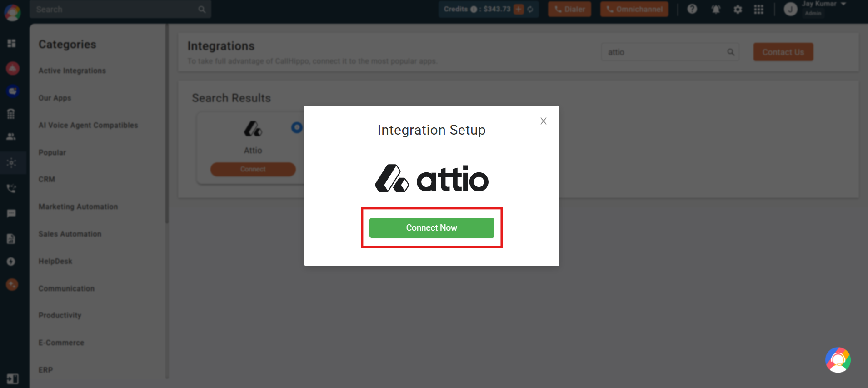Open the numbers building icon in sidebar
This screenshot has height=388, width=868.
click(x=11, y=114)
